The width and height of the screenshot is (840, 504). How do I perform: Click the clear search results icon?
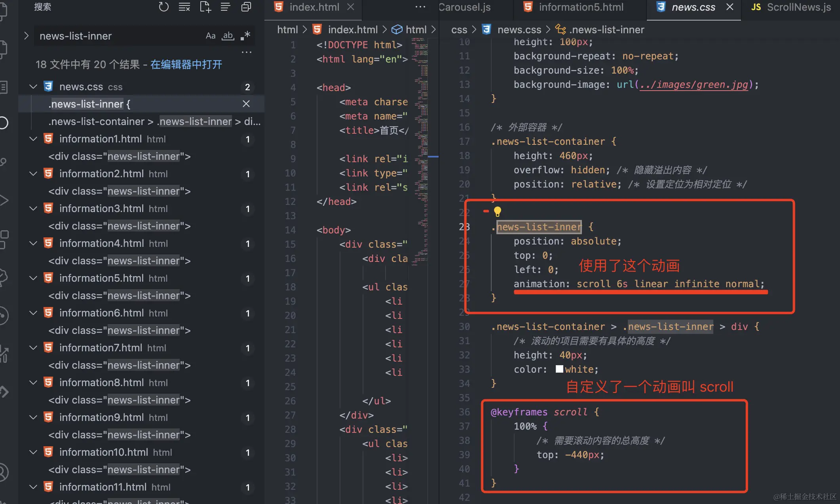(x=184, y=7)
